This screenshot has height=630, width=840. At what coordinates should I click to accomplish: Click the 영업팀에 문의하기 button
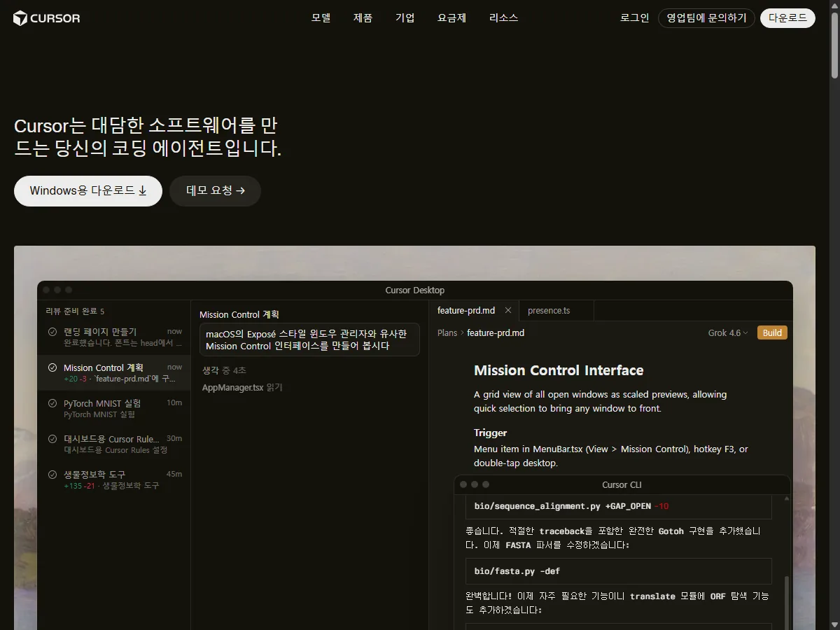click(x=706, y=18)
